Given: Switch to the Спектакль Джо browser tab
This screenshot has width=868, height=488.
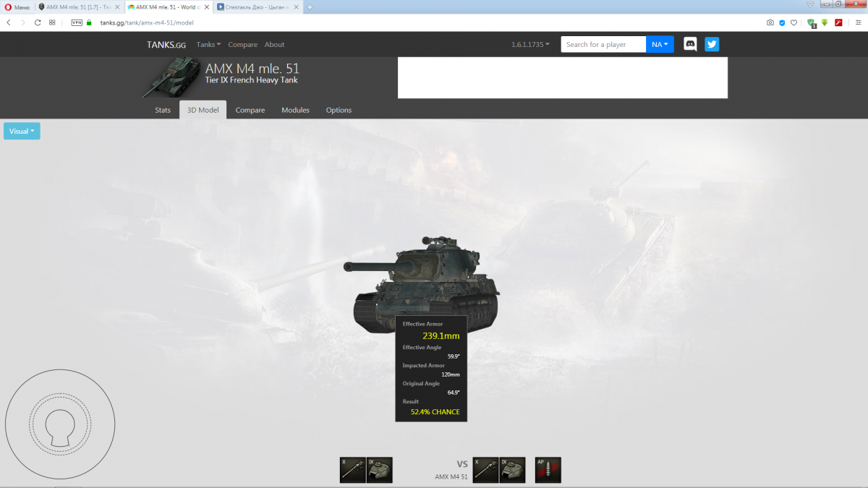Looking at the screenshot, I should coord(257,7).
